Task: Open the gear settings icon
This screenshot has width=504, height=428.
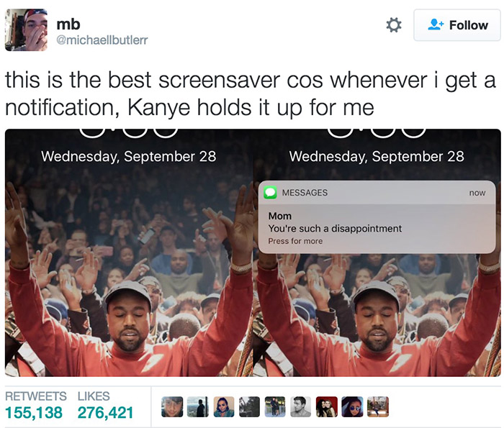Action: coord(394,25)
